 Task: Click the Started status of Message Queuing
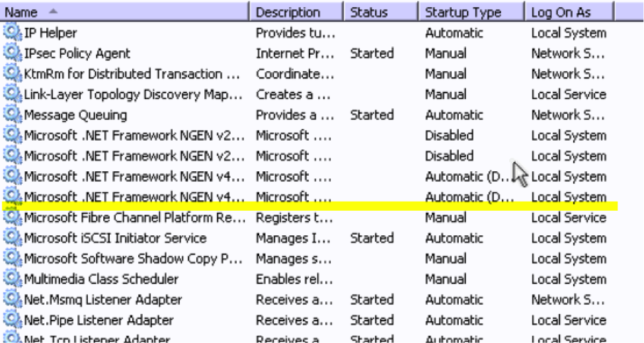[372, 115]
